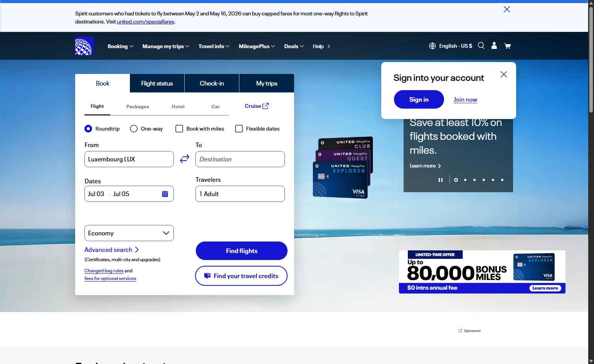This screenshot has width=594, height=364.
Task: Click the Destination input field
Action: [240, 159]
